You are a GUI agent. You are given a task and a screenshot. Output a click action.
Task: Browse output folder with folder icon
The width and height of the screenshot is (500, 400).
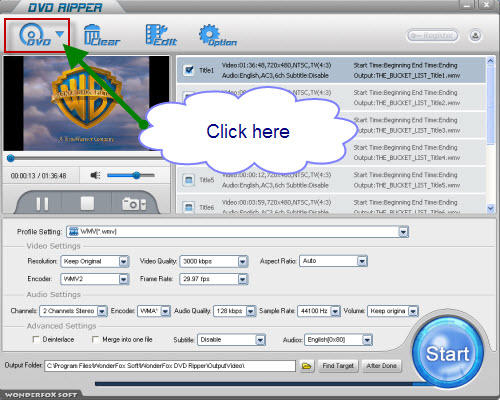(x=307, y=366)
